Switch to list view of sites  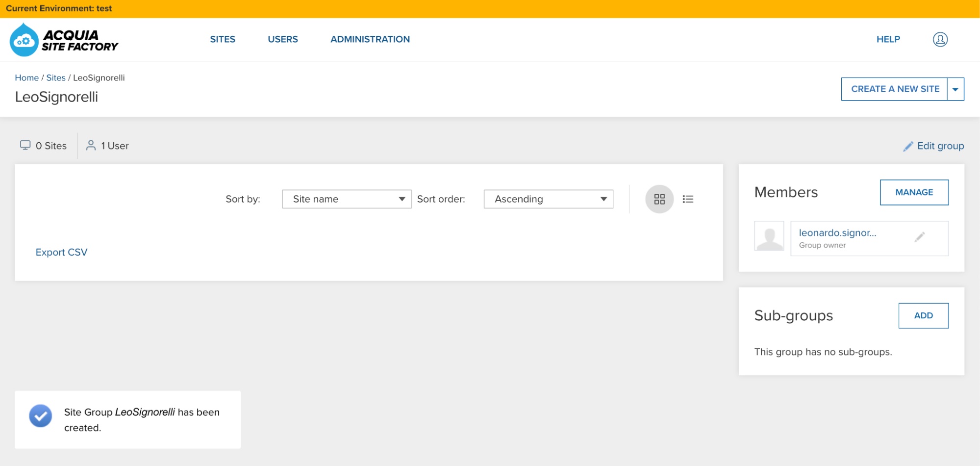[688, 199]
